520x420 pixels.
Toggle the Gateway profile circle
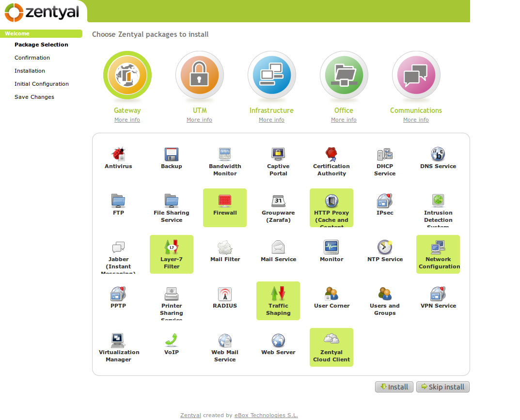click(127, 75)
